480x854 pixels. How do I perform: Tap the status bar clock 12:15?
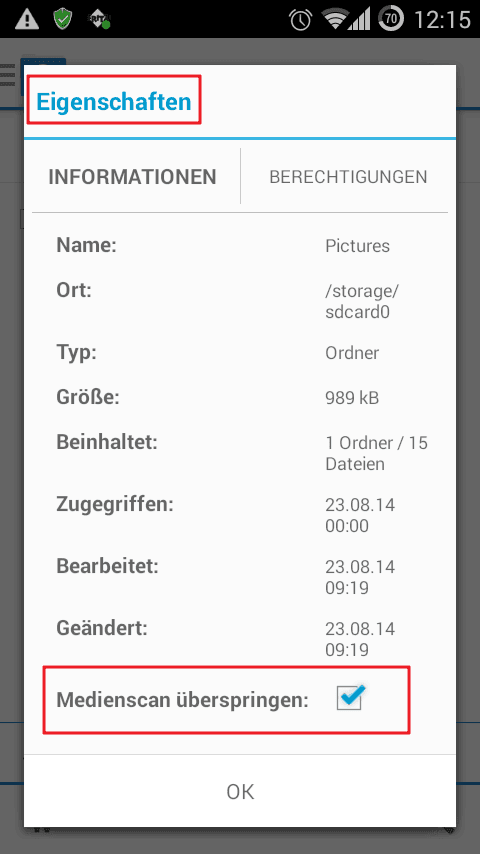(442, 20)
